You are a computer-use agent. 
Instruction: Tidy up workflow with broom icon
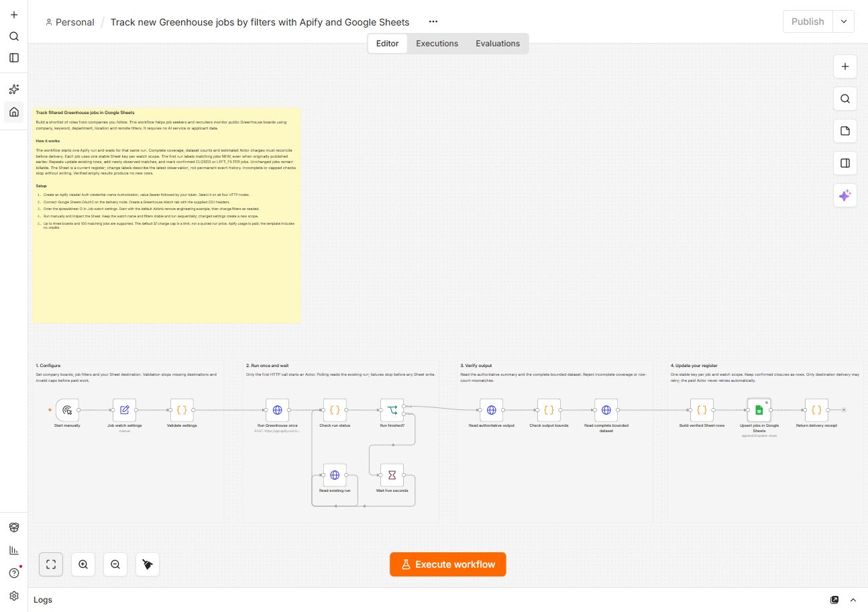pos(148,564)
